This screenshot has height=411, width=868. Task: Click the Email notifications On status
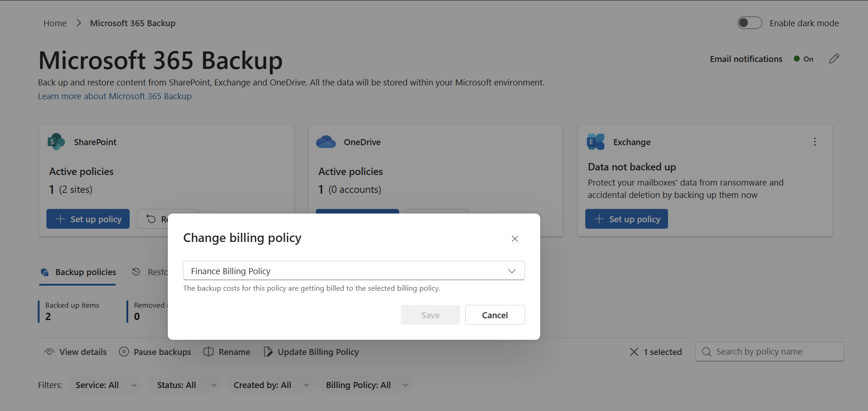click(804, 59)
